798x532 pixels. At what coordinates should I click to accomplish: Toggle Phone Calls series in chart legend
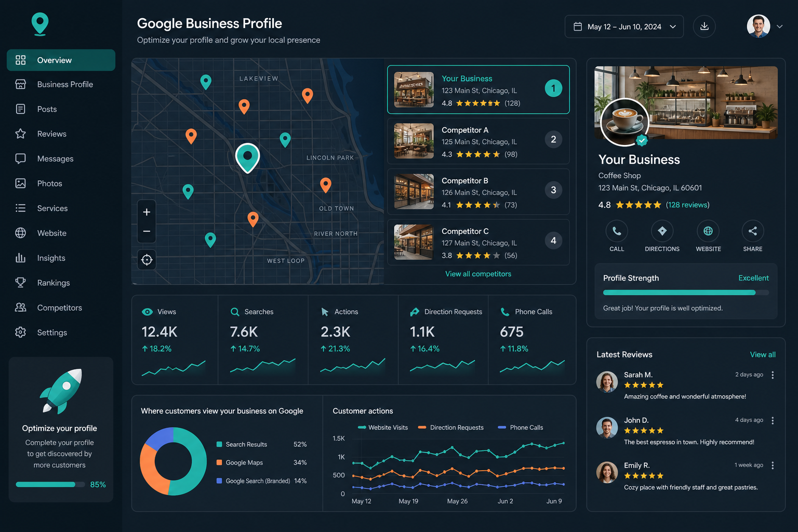[521, 428]
